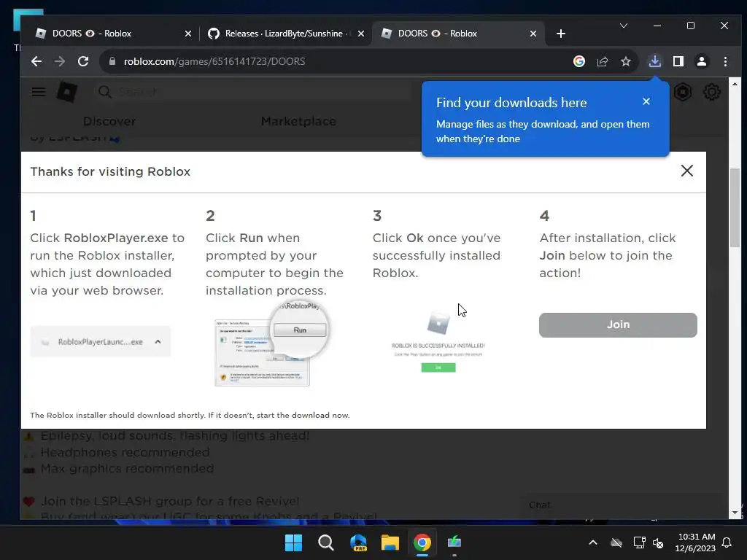Screen dimensions: 747x560
Task: Click the forward navigation arrow
Action: click(60, 61)
